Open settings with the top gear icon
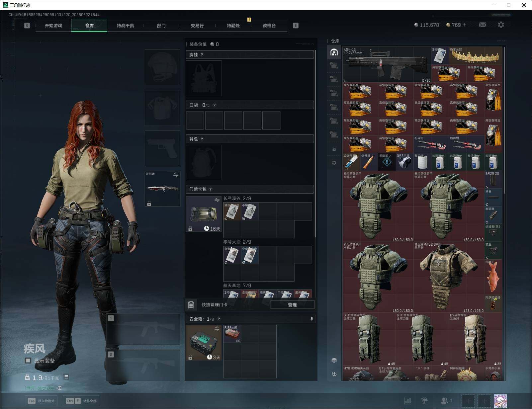Image resolution: width=532 pixels, height=409 pixels. click(501, 25)
